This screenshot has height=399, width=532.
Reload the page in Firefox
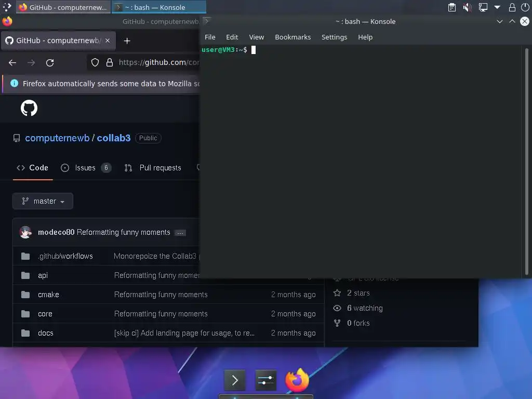tap(50, 63)
